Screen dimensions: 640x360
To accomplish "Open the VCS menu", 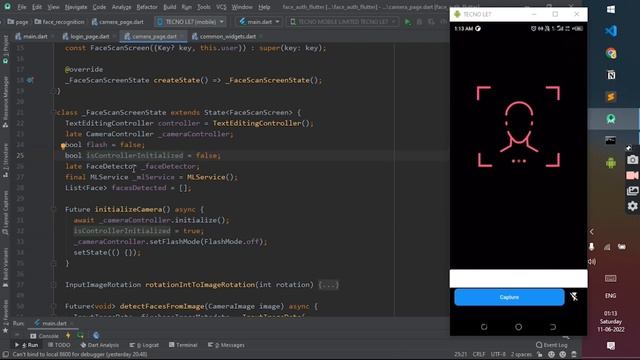I will pyautogui.click(x=221, y=7).
